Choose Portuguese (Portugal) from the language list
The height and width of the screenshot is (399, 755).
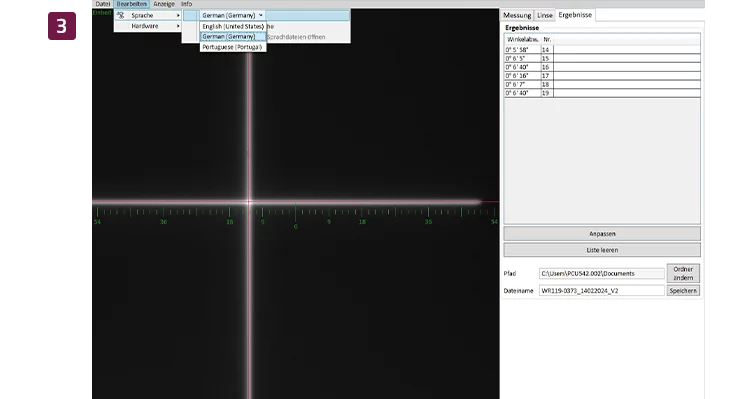click(x=233, y=47)
